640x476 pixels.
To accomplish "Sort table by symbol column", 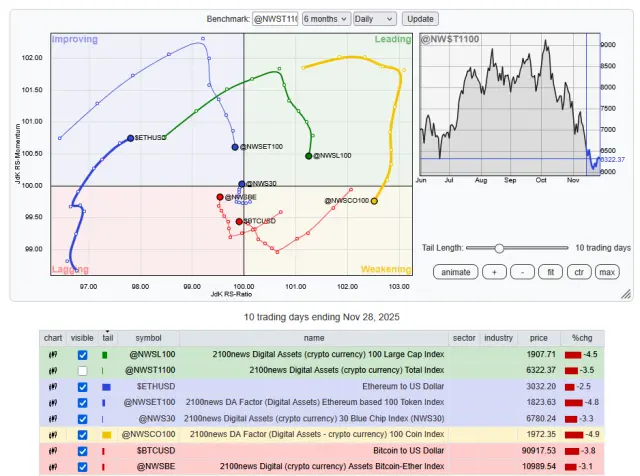I will click(x=149, y=338).
